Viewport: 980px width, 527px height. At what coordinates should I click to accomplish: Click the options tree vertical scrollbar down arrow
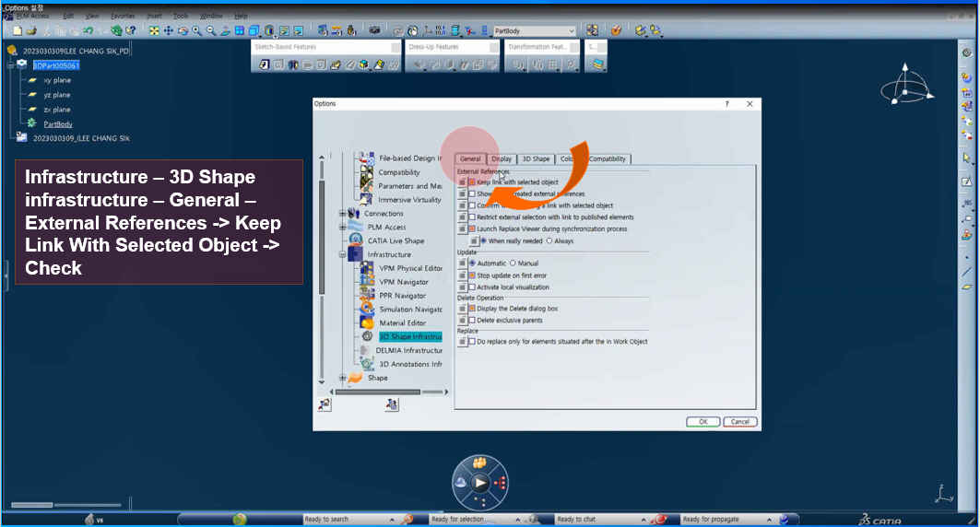[x=322, y=381]
